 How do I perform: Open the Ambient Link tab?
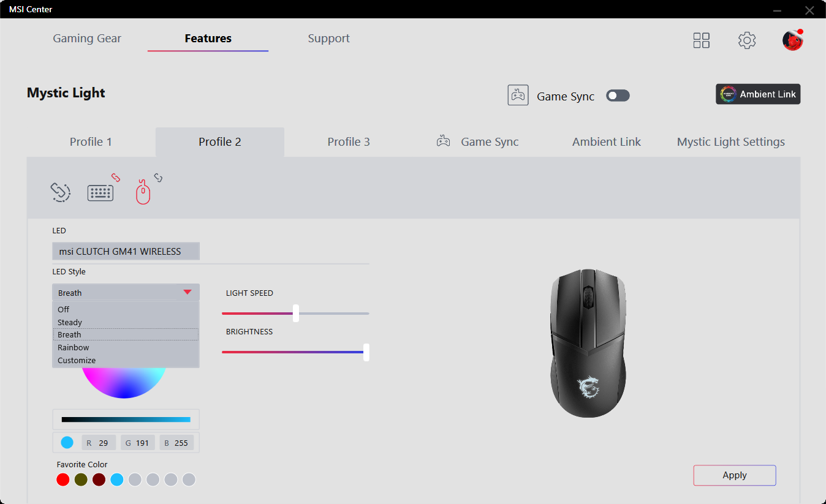point(607,142)
